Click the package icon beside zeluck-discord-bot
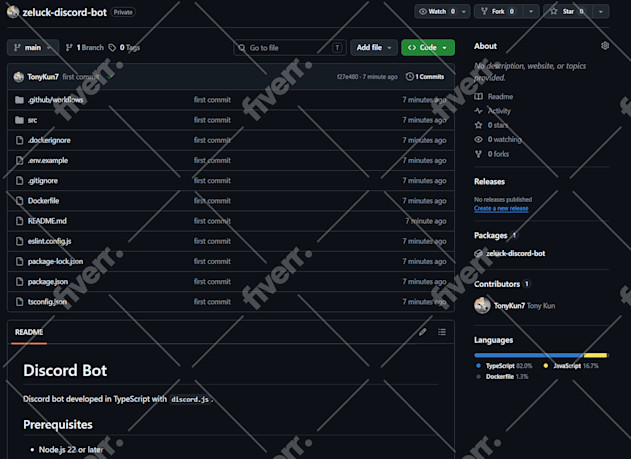The height and width of the screenshot is (459, 631). pos(478,253)
